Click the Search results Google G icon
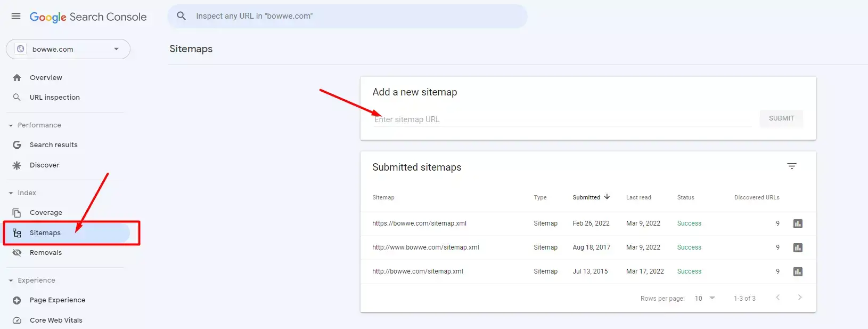This screenshot has width=868, height=329. 17,145
